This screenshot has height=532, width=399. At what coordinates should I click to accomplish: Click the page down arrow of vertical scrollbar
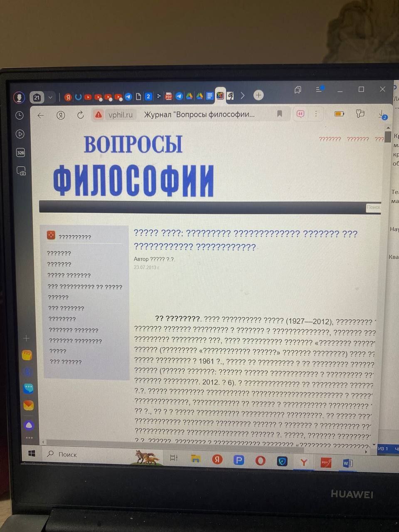[374, 445]
